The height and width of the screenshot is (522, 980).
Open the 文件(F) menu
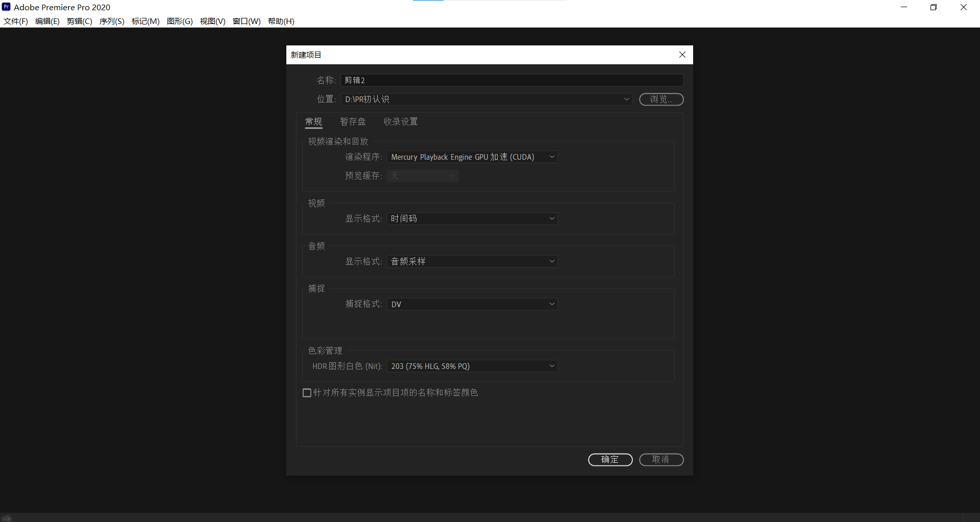(x=16, y=21)
